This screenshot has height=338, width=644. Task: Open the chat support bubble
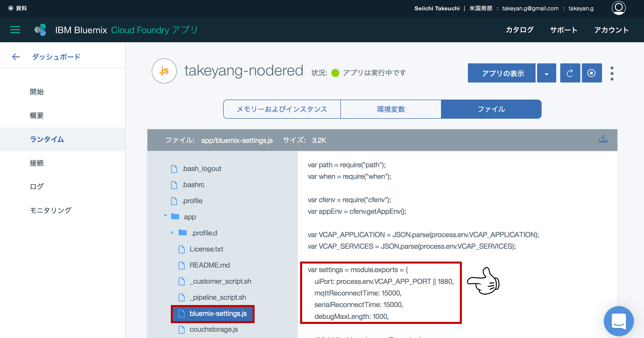(619, 321)
